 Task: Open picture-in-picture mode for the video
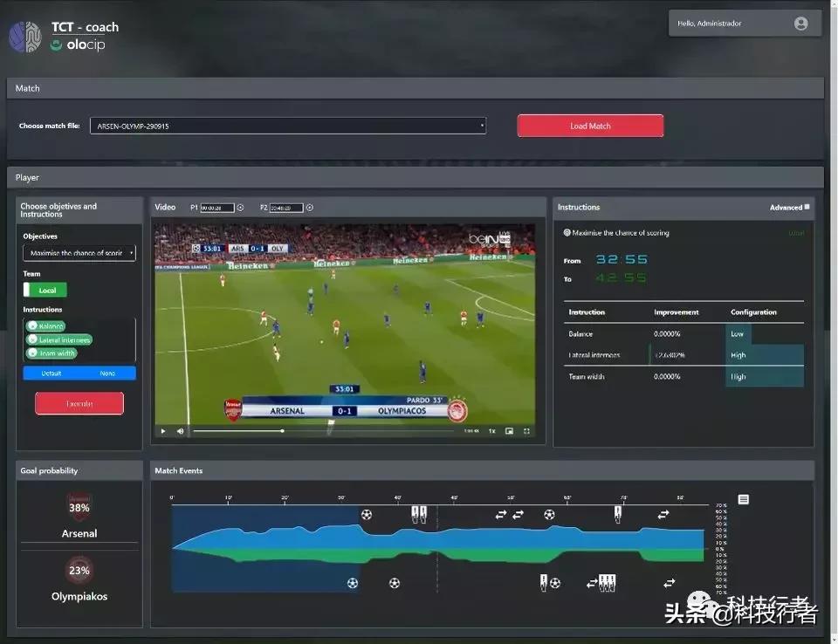point(509,431)
